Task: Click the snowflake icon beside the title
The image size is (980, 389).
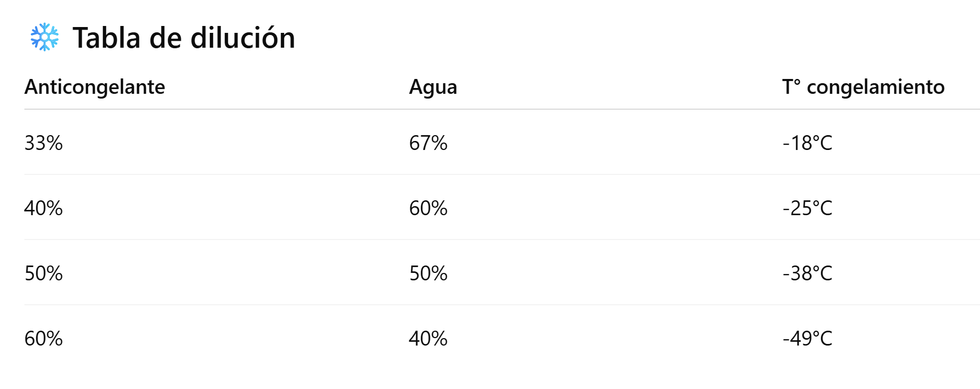Action: [45, 37]
